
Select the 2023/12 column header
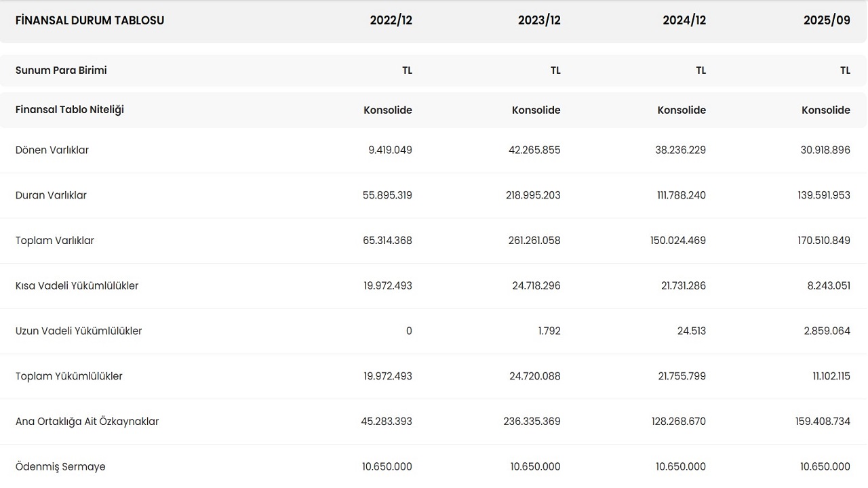[539, 20]
